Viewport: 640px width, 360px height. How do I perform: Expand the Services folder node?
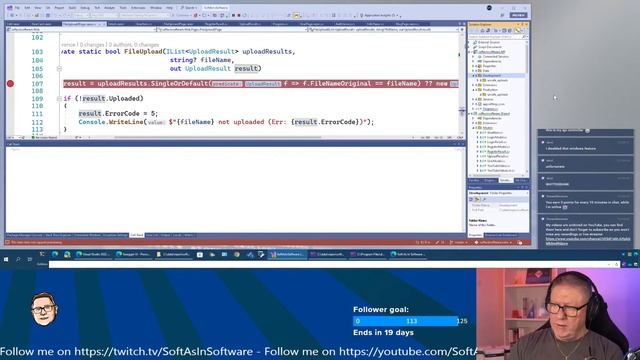[473, 99]
